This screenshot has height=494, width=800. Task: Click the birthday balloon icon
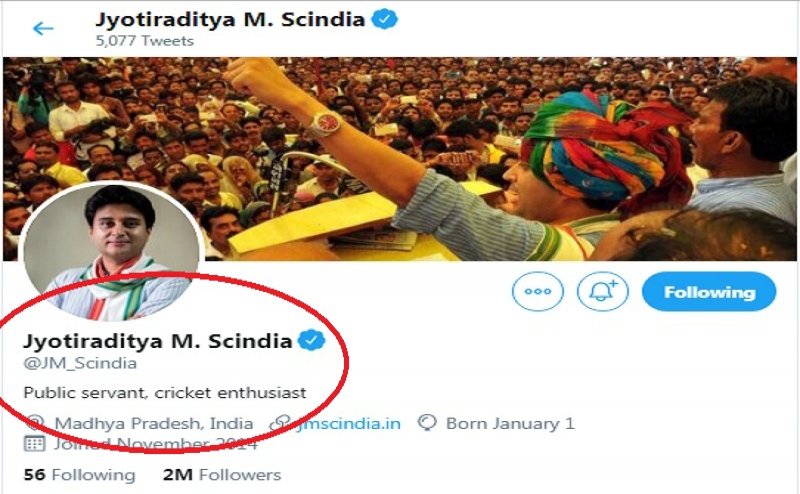(x=426, y=423)
